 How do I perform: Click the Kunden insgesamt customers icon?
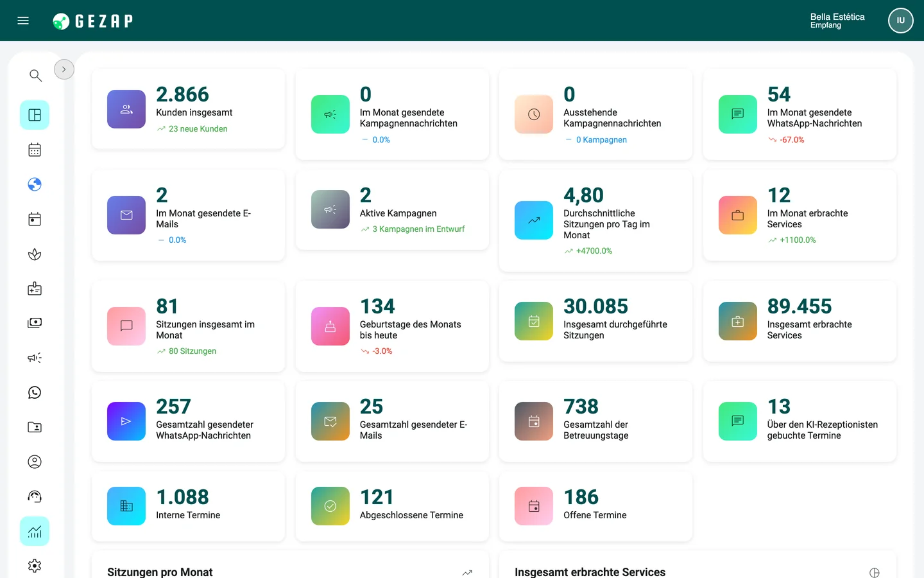pyautogui.click(x=126, y=109)
